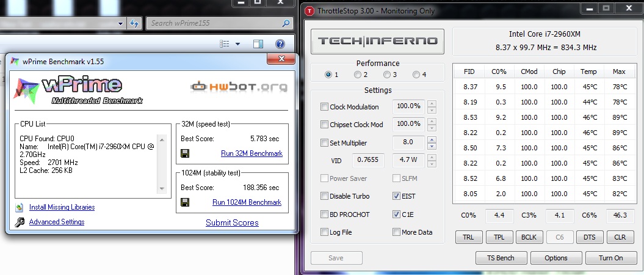Image resolution: width=644 pixels, height=275 pixels.
Task: Click the TechInferno logo button
Action: click(377, 41)
